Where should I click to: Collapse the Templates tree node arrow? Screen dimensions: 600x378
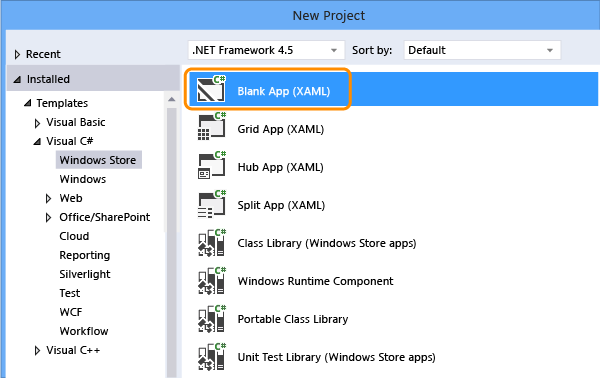tap(27, 103)
